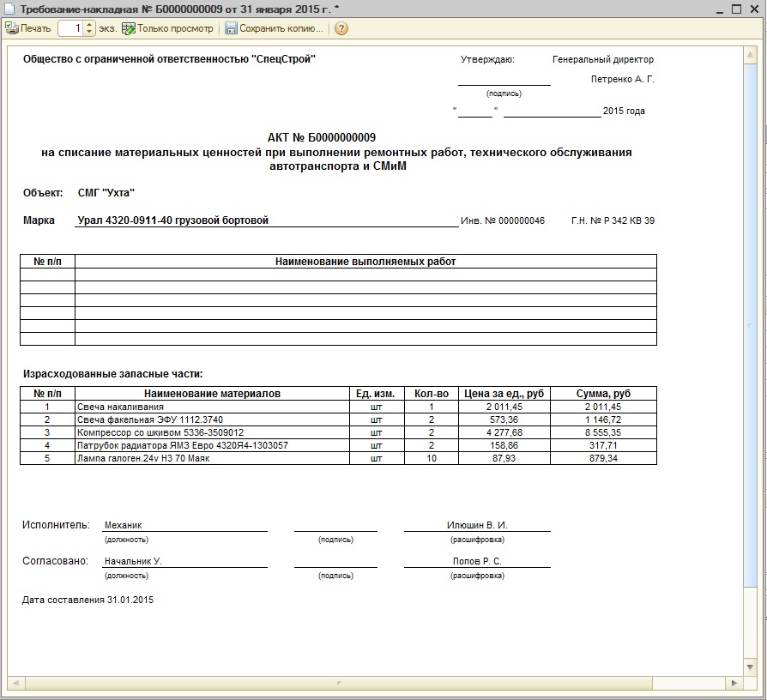Minimize the Требование-накладная window
This screenshot has width=767, height=700.
pyautogui.click(x=717, y=8)
